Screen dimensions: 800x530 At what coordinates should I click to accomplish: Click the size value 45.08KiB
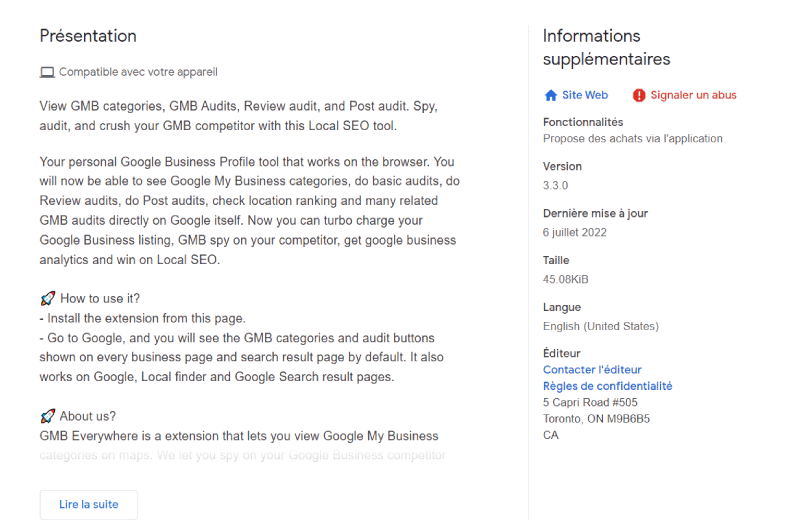pyautogui.click(x=565, y=279)
